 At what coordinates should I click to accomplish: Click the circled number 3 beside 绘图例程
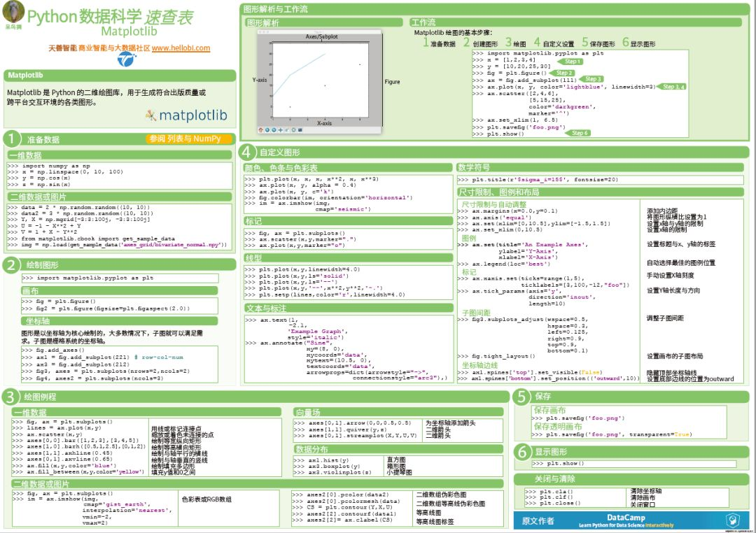(x=10, y=397)
